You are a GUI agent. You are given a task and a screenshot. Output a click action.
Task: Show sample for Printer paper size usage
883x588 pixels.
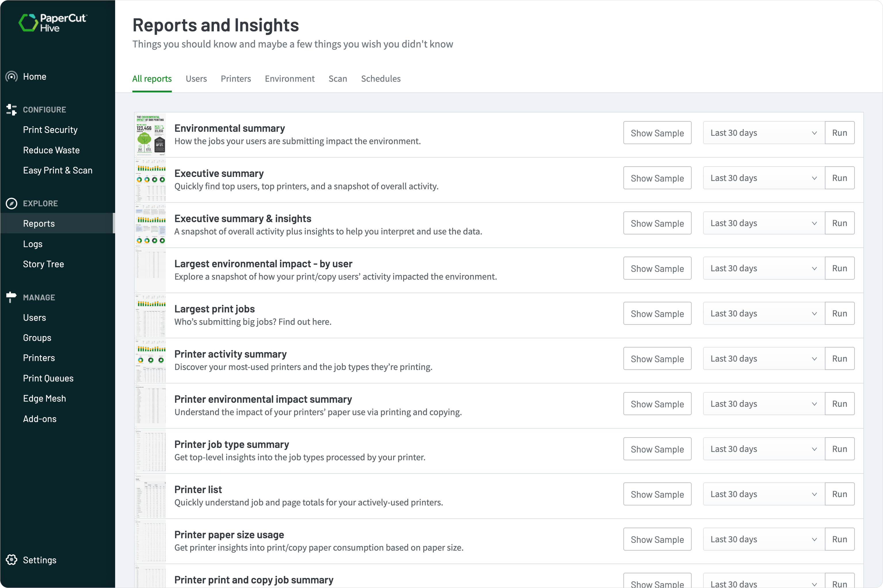[x=657, y=539]
